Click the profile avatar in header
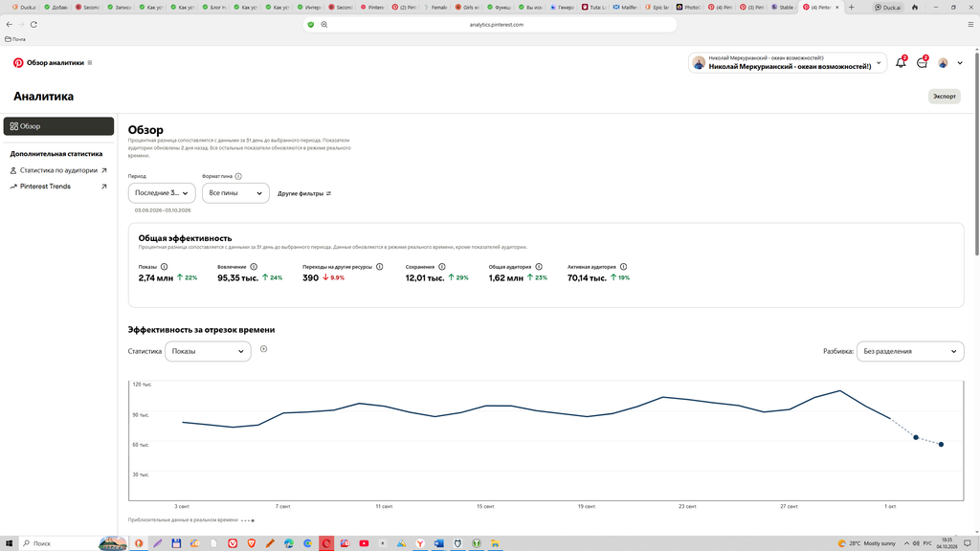Image resolution: width=980 pixels, height=551 pixels. point(943,63)
